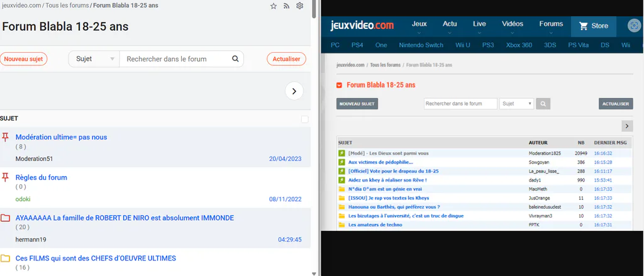
Task: Click green pin icon for [Officiel] Vote topic
Action: tap(341, 171)
